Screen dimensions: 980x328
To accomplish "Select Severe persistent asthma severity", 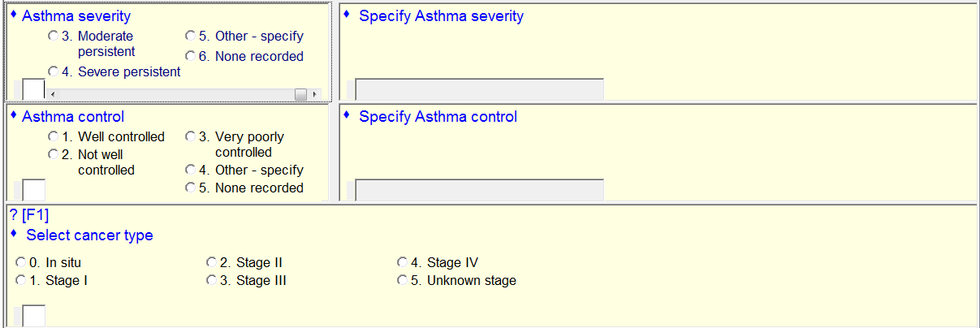I will [x=53, y=72].
